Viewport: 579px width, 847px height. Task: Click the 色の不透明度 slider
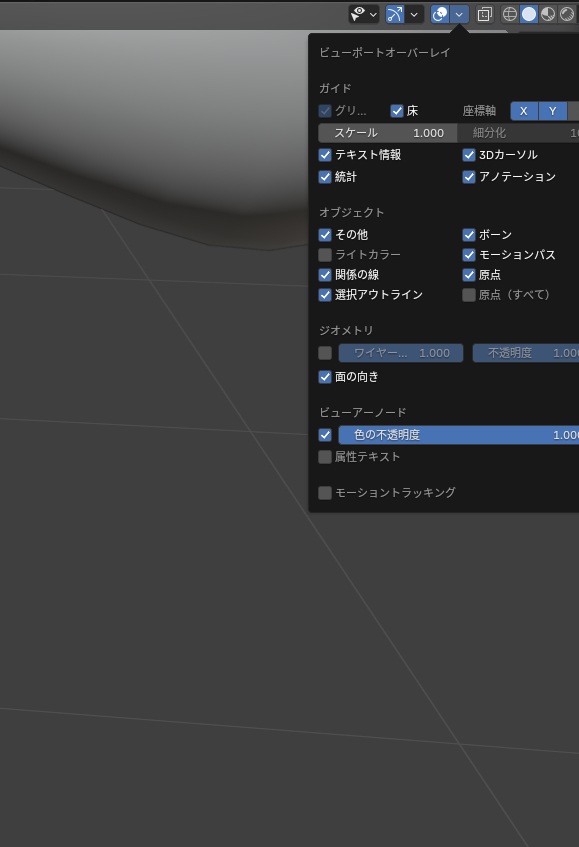pyautogui.click(x=459, y=435)
